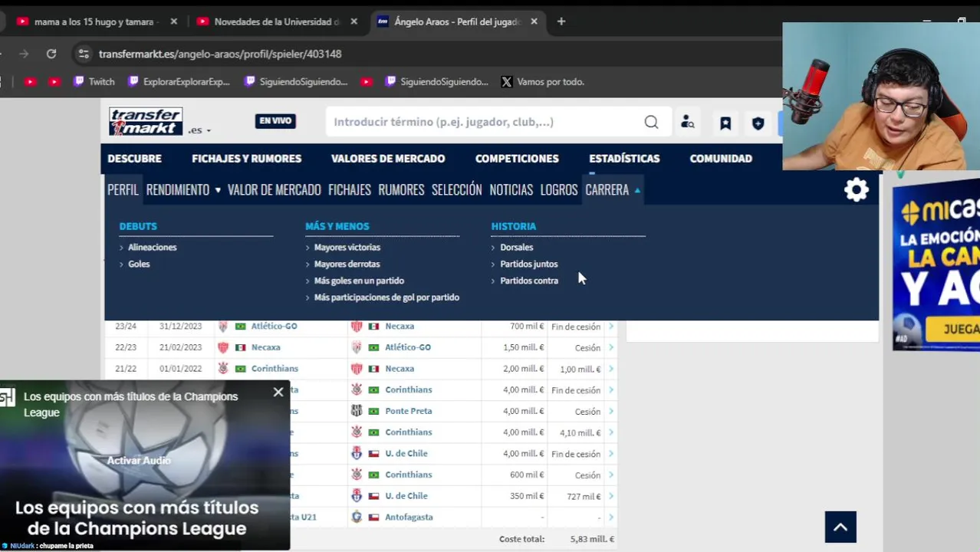Screen dimensions: 980x552
Task: Click the 5,83 mill. € total cost value
Action: [x=592, y=539]
